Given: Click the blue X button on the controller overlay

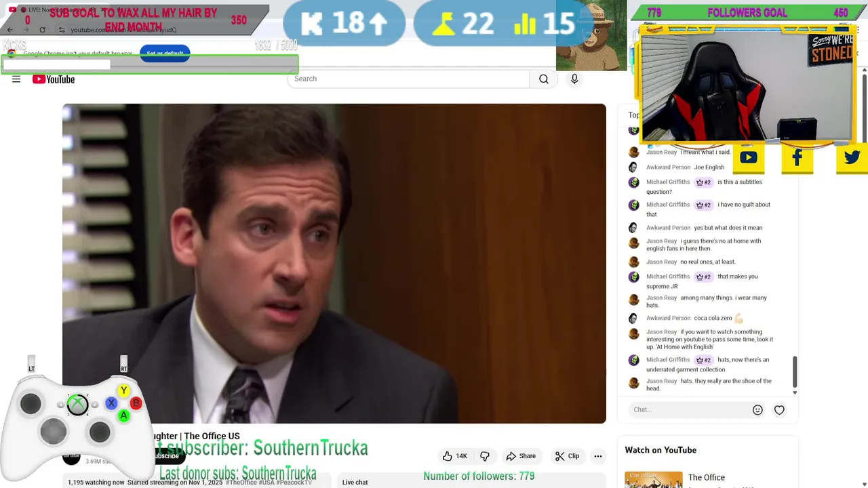Looking at the screenshot, I should pyautogui.click(x=111, y=404).
